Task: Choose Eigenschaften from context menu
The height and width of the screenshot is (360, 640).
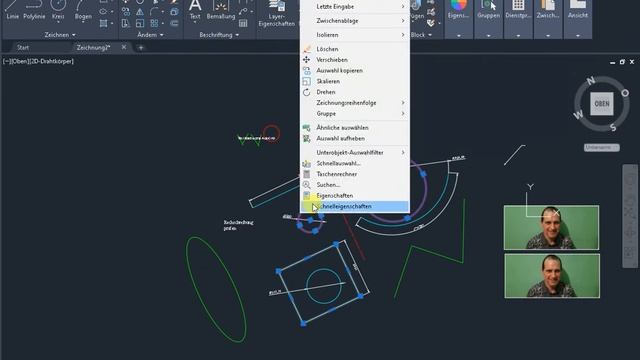Action: (x=355, y=196)
